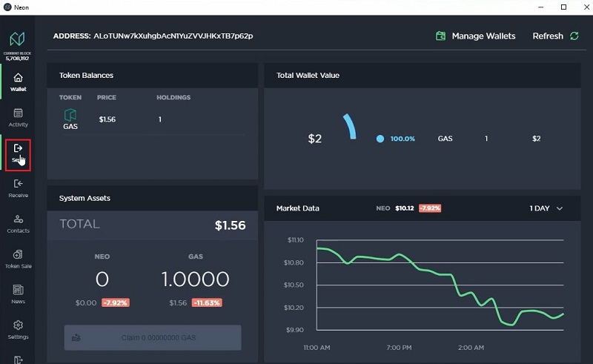The height and width of the screenshot is (364, 593).
Task: Open the Send page from sidebar
Action: coord(18,153)
